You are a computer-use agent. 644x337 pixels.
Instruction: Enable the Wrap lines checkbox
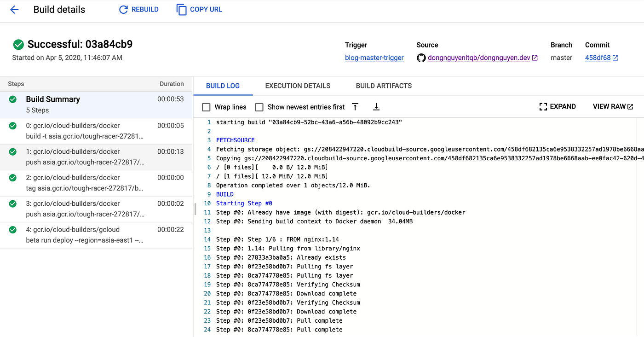pyautogui.click(x=206, y=107)
